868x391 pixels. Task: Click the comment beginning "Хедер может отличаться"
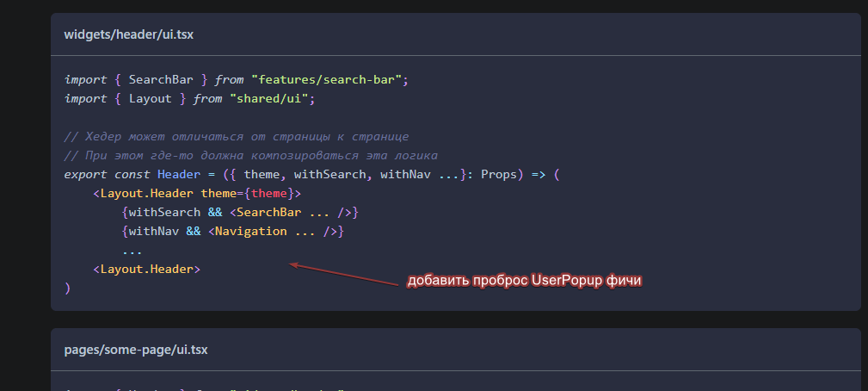point(237,137)
